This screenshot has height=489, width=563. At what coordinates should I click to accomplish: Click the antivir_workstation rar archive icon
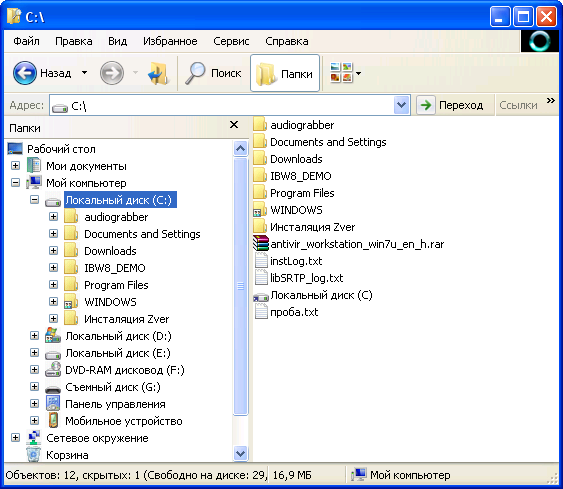coord(261,244)
